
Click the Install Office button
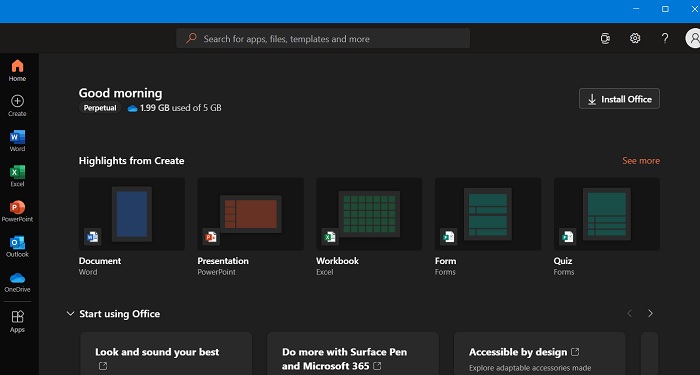[619, 99]
